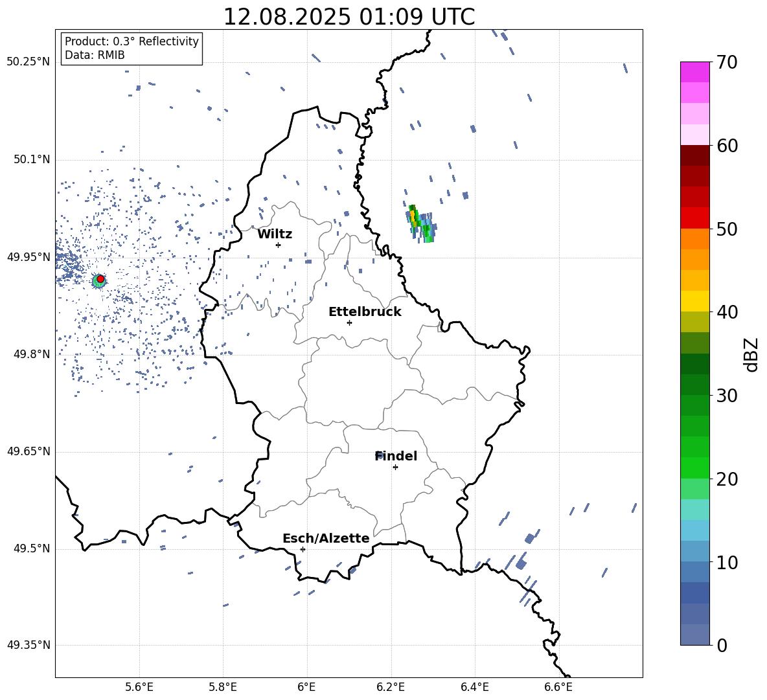Screen dimensions: 767x700
Task: Click the 50.25°N latitude label
Action: [x=29, y=62]
